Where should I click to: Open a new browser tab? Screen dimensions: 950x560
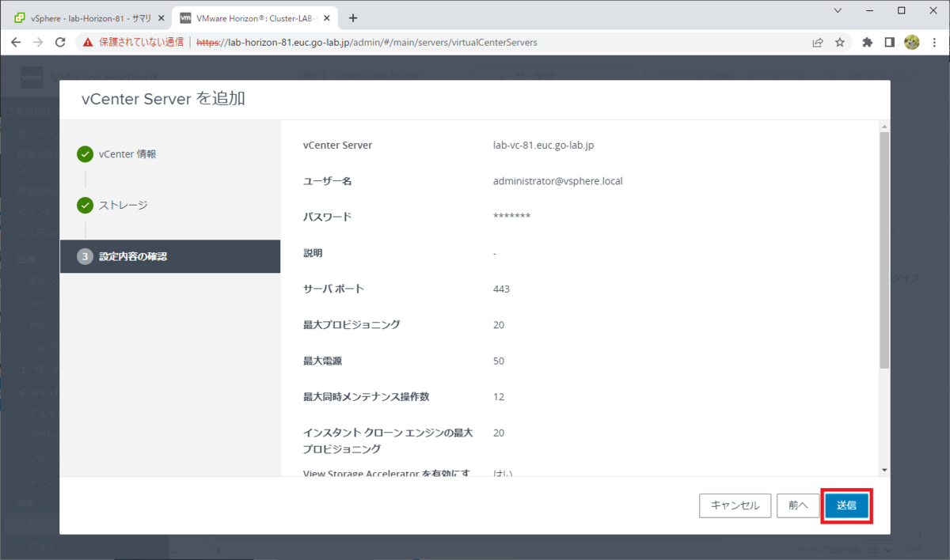coord(353,18)
